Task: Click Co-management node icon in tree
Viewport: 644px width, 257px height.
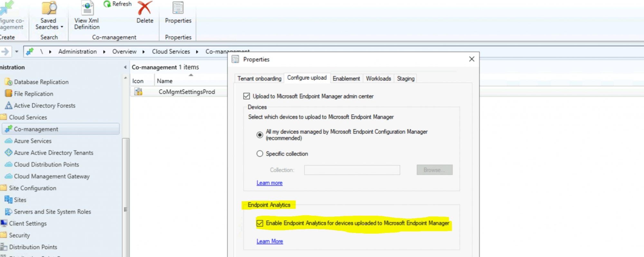Action: [9, 129]
